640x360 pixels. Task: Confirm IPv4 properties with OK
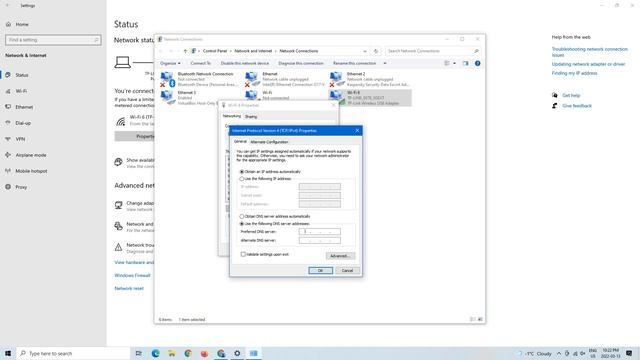[320, 271]
